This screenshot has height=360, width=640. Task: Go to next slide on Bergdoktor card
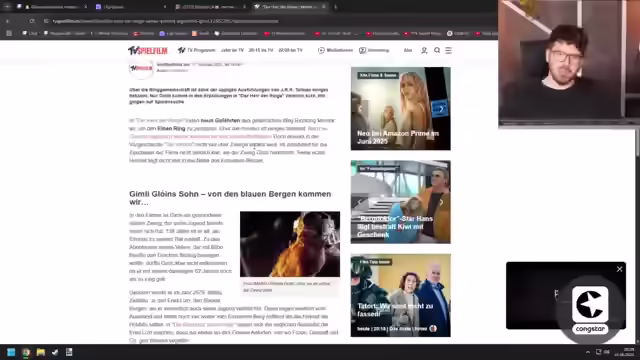[x=441, y=202]
